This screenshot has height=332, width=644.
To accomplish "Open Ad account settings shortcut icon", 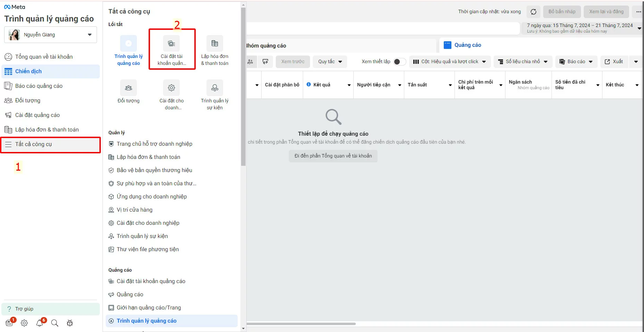I will 171,44.
